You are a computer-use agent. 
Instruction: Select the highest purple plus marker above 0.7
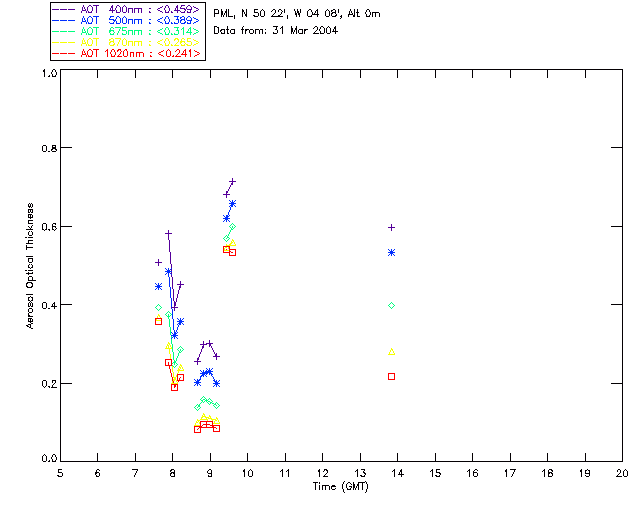point(232,181)
